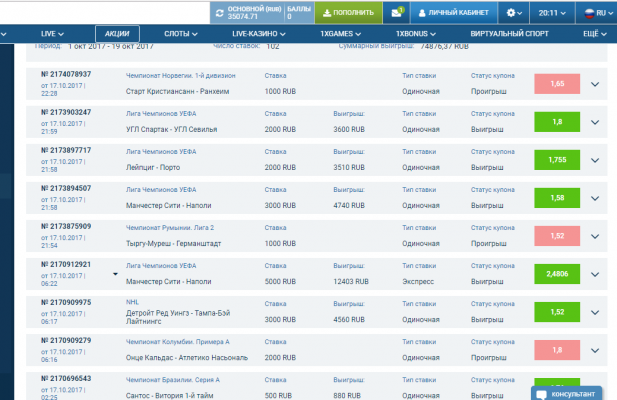
Task: Expand the Лейпциг - Порто bet row
Action: pyautogui.click(x=595, y=158)
